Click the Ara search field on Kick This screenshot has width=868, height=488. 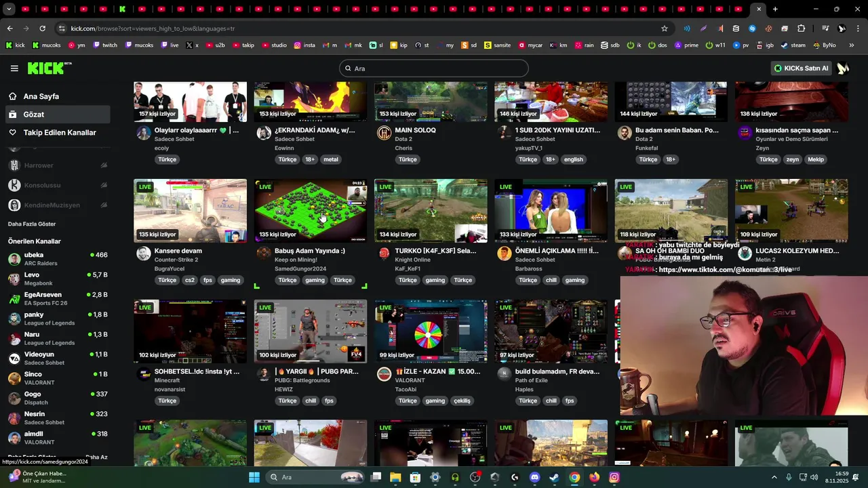point(434,68)
